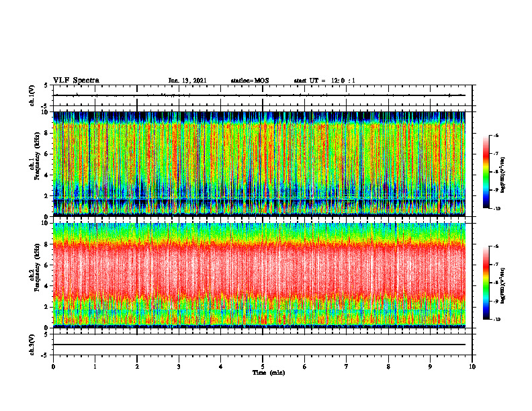Click the "Time (min)" x-axis label
Screen dimensions: 532x411
pyautogui.click(x=269, y=373)
